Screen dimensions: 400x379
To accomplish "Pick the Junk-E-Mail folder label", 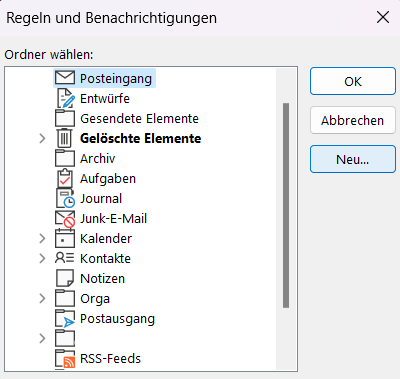I will (113, 218).
